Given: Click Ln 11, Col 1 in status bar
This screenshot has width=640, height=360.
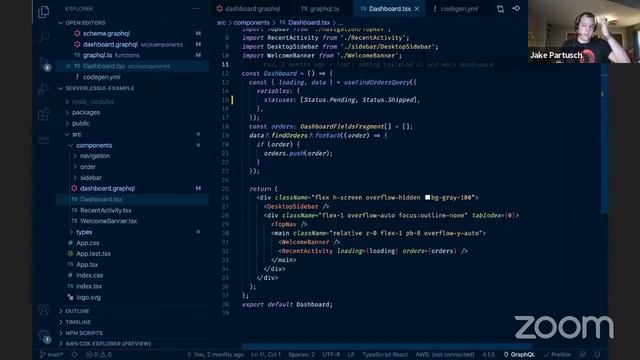Looking at the screenshot, I should 266,355.
